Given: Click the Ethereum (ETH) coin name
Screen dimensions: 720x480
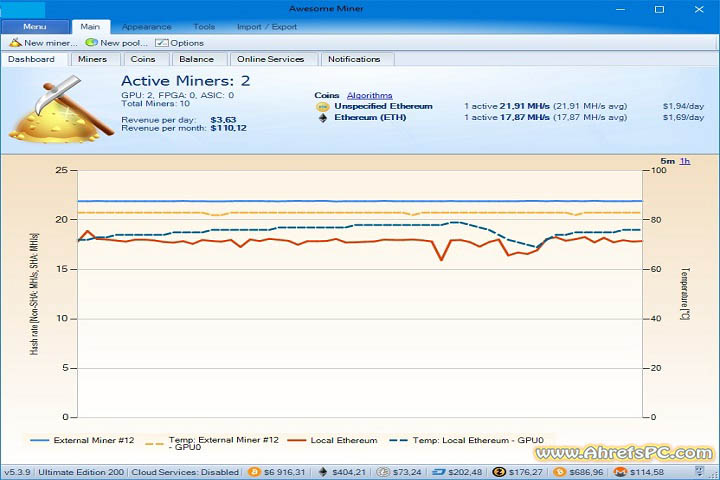Looking at the screenshot, I should coord(370,118).
